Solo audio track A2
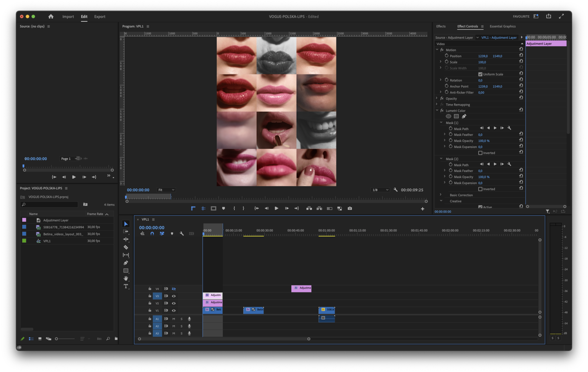This screenshot has width=588, height=372. (x=181, y=326)
